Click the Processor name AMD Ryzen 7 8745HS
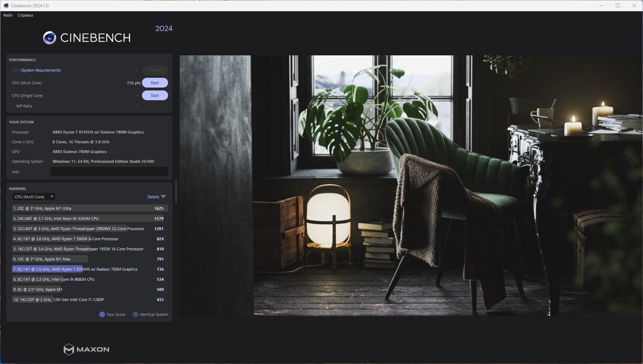The height and width of the screenshot is (364, 643). [98, 132]
